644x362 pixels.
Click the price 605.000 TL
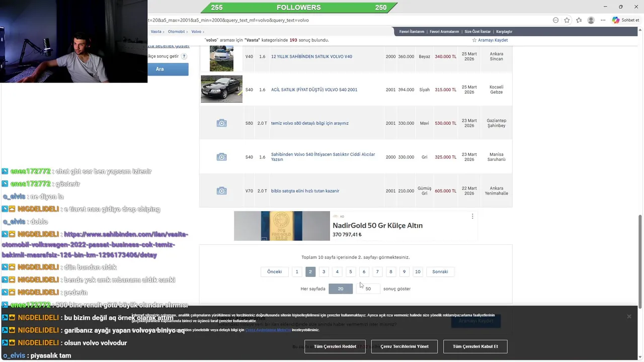pos(446,191)
